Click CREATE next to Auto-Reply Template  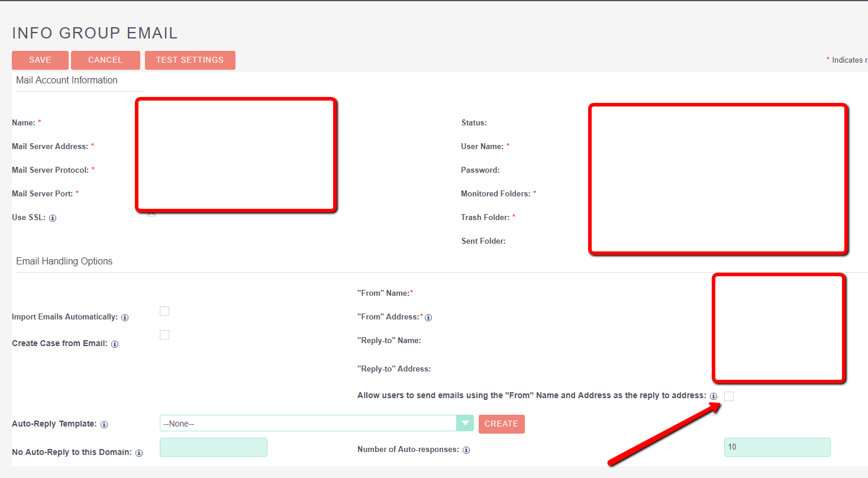click(x=502, y=424)
